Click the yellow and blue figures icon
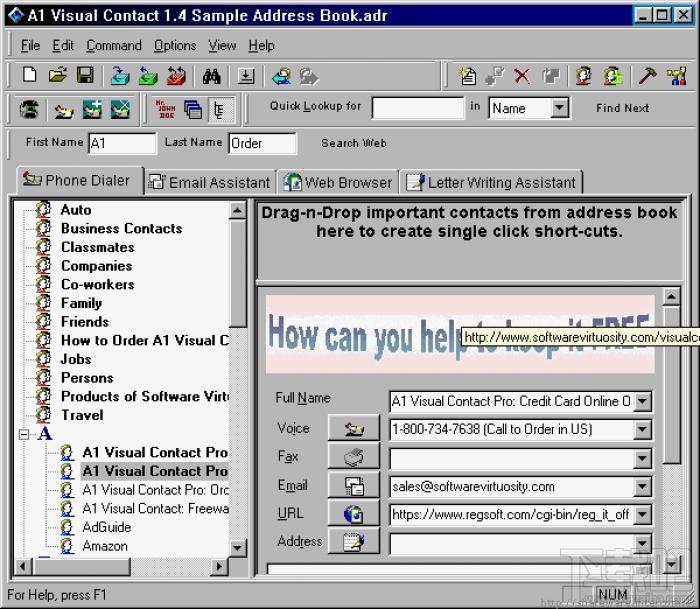The height and width of the screenshot is (609, 700). coord(676,76)
